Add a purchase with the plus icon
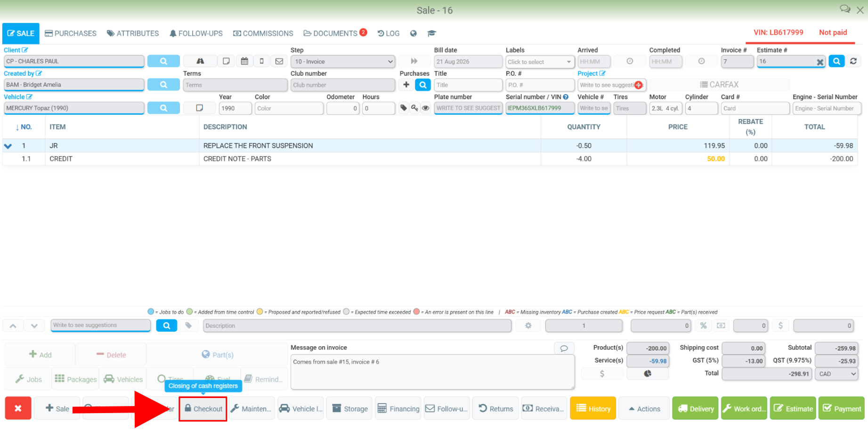 tap(406, 85)
